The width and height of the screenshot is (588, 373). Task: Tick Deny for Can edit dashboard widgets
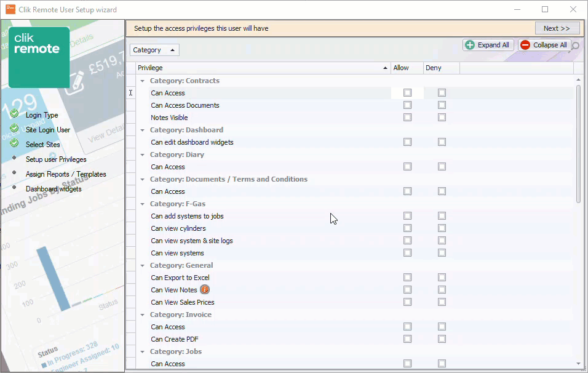[442, 142]
